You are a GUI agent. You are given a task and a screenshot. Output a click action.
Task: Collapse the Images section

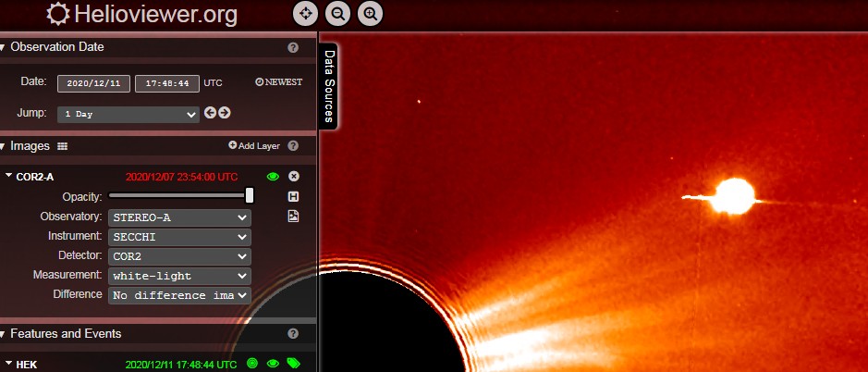pyautogui.click(x=3, y=146)
